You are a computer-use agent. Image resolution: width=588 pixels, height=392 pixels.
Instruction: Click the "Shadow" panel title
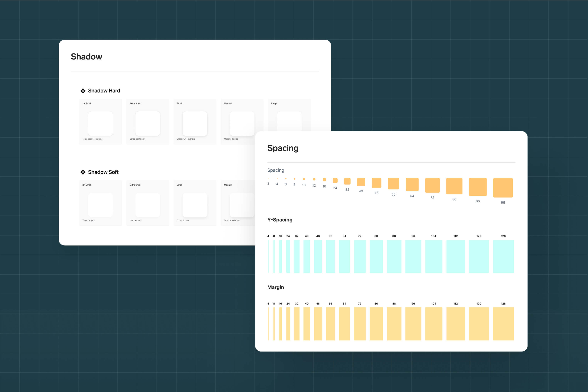coord(87,57)
